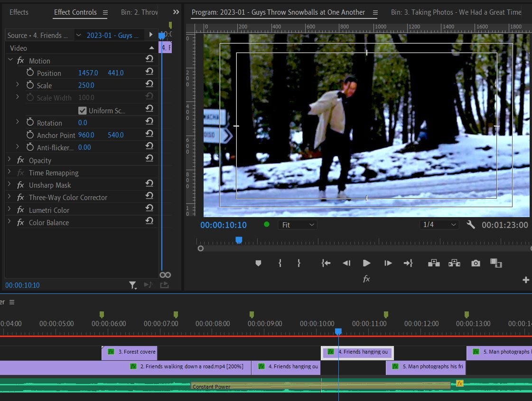Screen dimensions: 532x401
Task: Export a frame with camera icon
Action: click(x=476, y=264)
